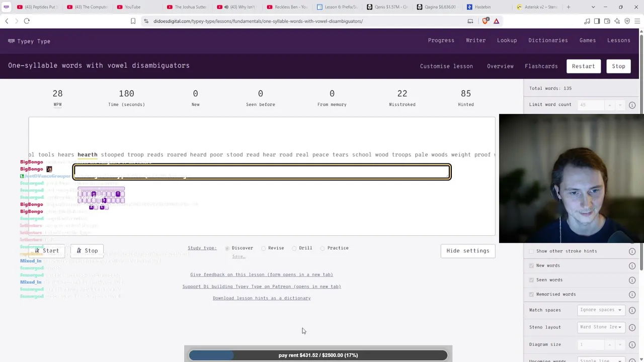Toggle the browser sidebar panel icon
644x362 pixels.
click(x=597, y=21)
